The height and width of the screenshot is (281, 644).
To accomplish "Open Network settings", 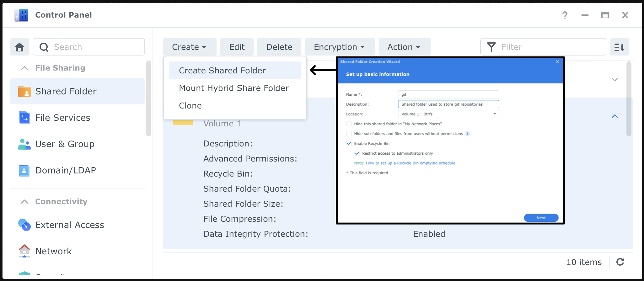I will pos(53,251).
